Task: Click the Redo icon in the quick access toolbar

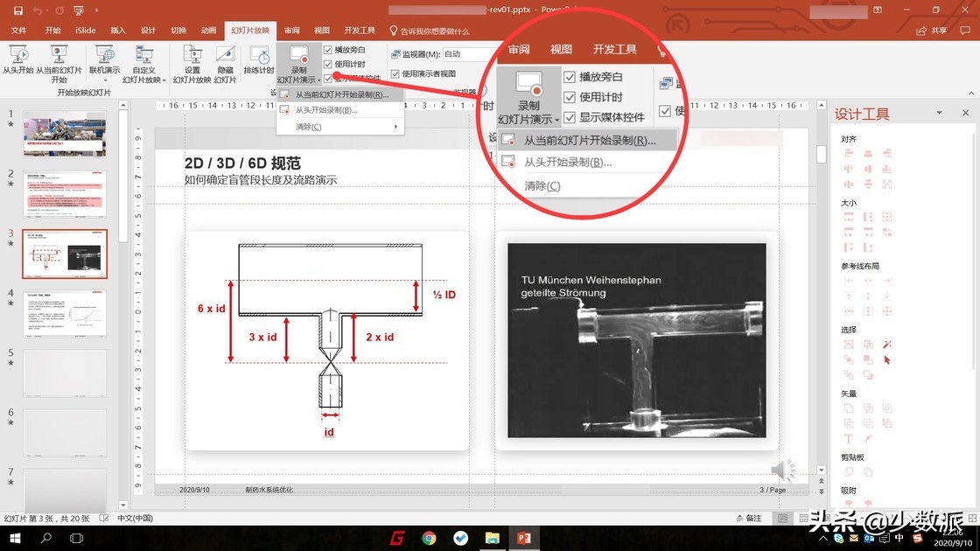Action: (x=59, y=10)
